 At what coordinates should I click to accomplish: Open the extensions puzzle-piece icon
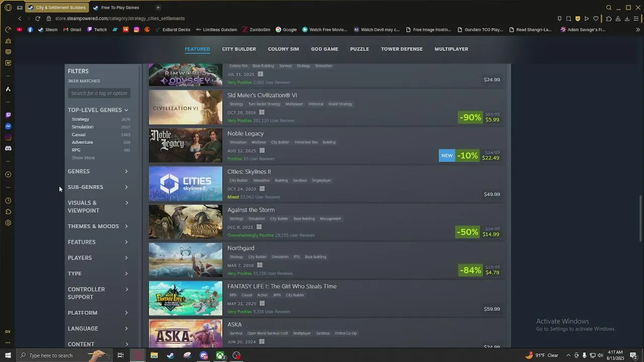click(x=609, y=19)
